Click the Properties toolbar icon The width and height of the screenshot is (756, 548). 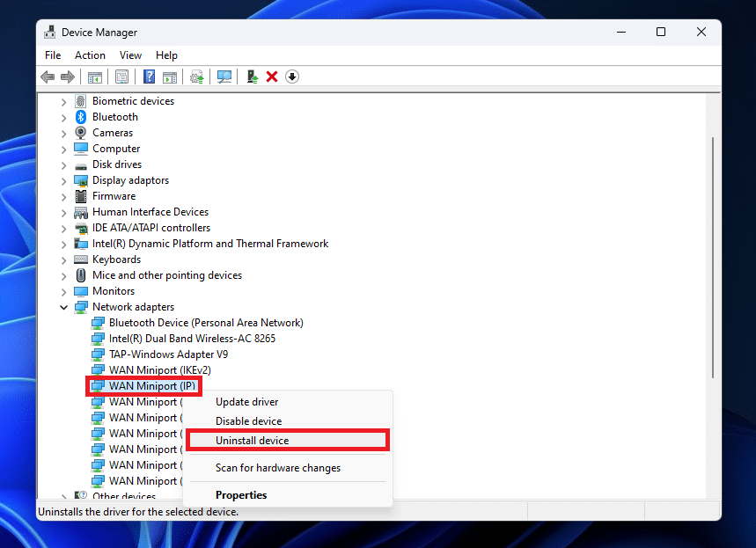click(x=121, y=77)
